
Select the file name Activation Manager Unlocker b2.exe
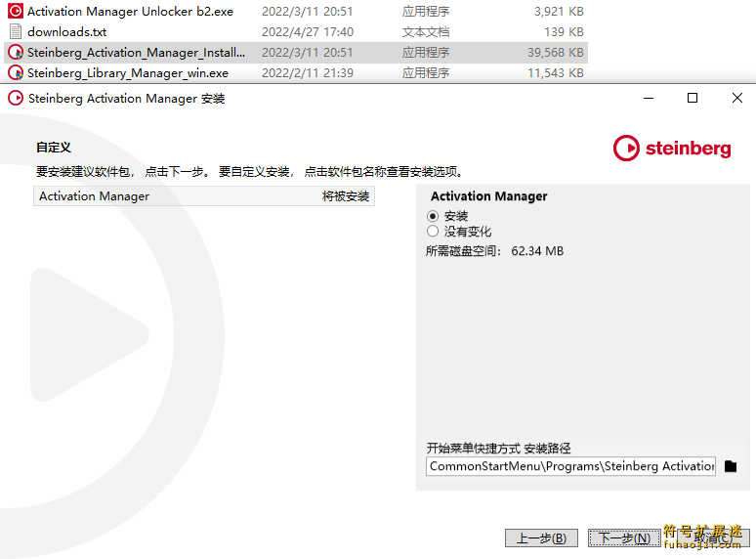coord(130,11)
